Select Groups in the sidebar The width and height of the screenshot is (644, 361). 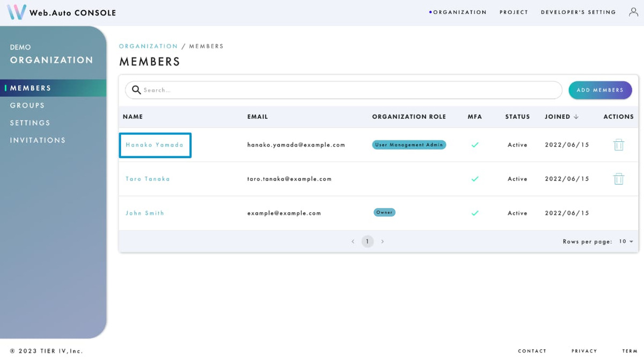pos(27,105)
